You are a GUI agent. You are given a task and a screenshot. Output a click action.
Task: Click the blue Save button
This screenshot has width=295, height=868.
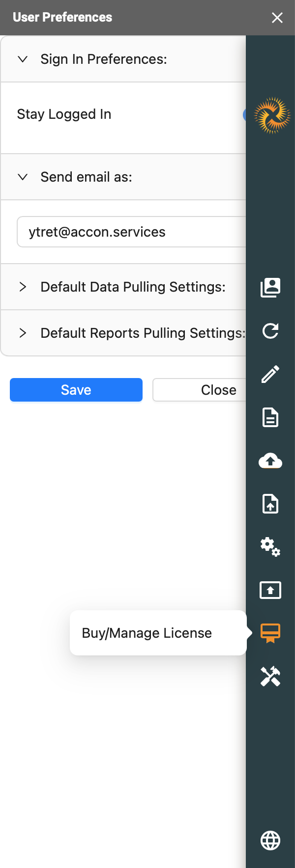tap(76, 390)
